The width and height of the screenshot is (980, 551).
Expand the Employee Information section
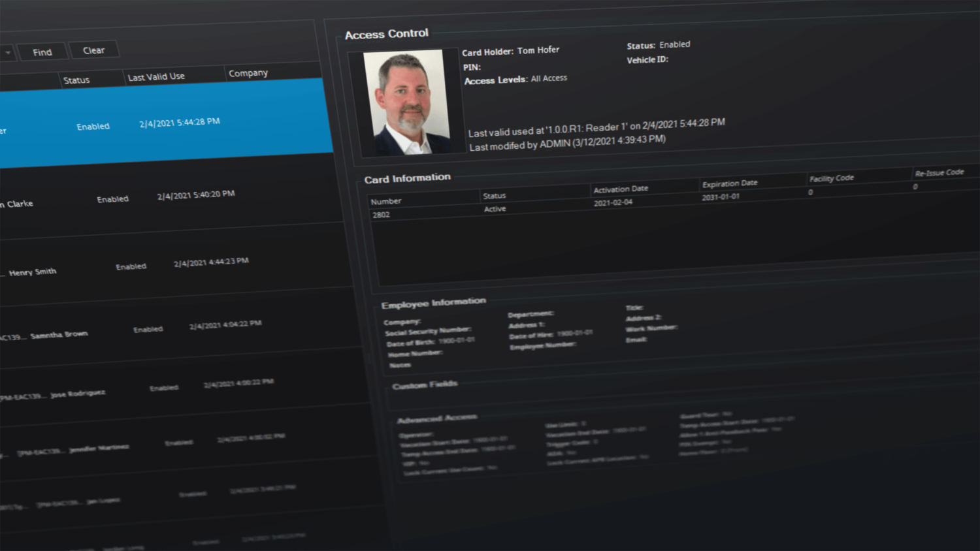[x=433, y=302]
